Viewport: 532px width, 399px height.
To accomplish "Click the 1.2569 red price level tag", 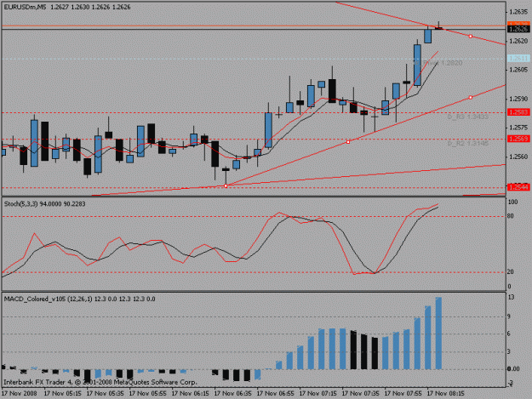I will (518, 139).
